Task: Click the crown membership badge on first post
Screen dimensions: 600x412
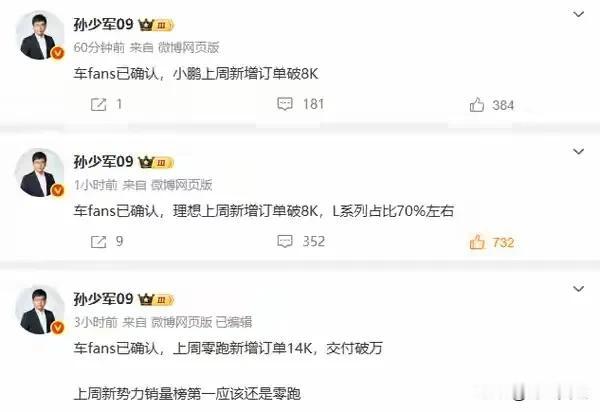Action: pos(156,25)
